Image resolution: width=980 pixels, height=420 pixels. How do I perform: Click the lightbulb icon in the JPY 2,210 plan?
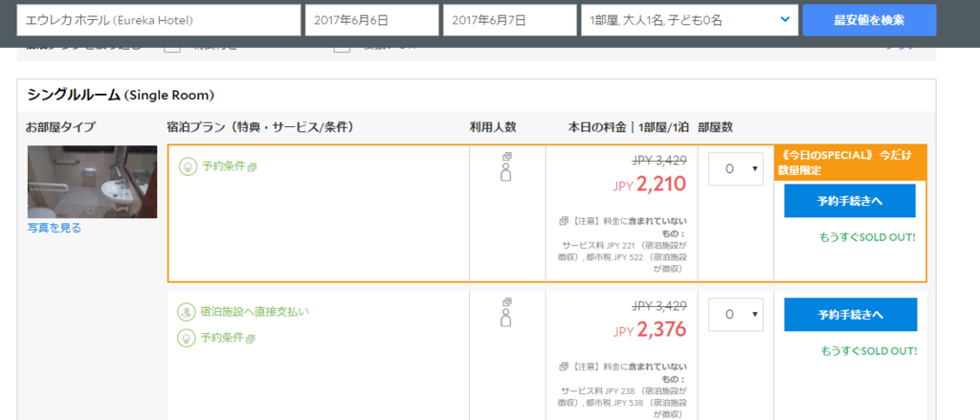pyautogui.click(x=188, y=166)
